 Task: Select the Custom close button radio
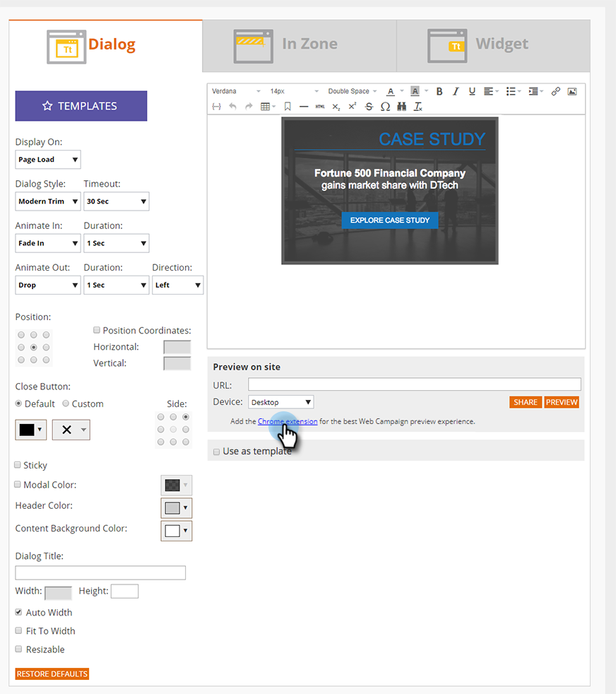point(66,404)
